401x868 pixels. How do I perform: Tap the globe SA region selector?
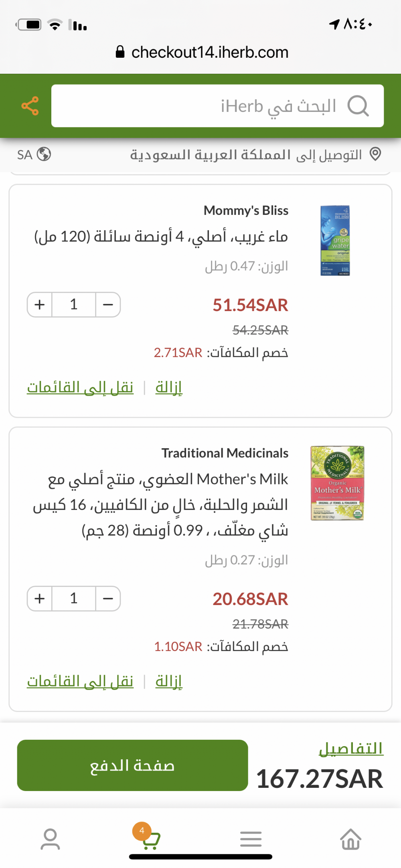pyautogui.click(x=34, y=154)
